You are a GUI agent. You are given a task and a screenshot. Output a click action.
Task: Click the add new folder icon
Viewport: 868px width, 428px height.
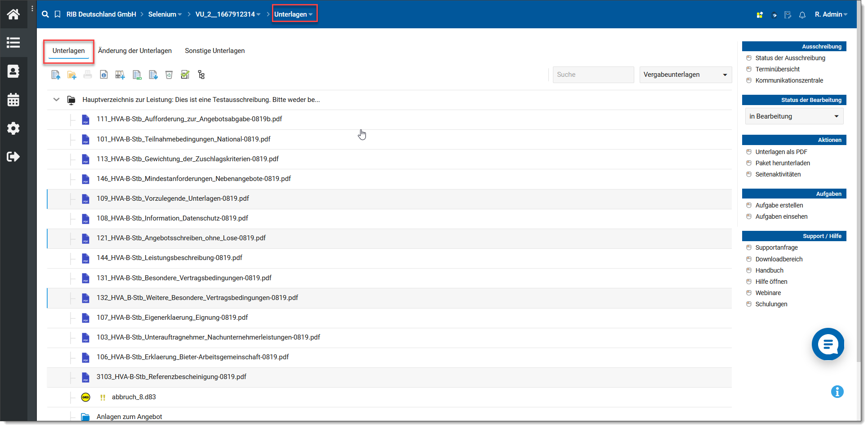pyautogui.click(x=71, y=75)
